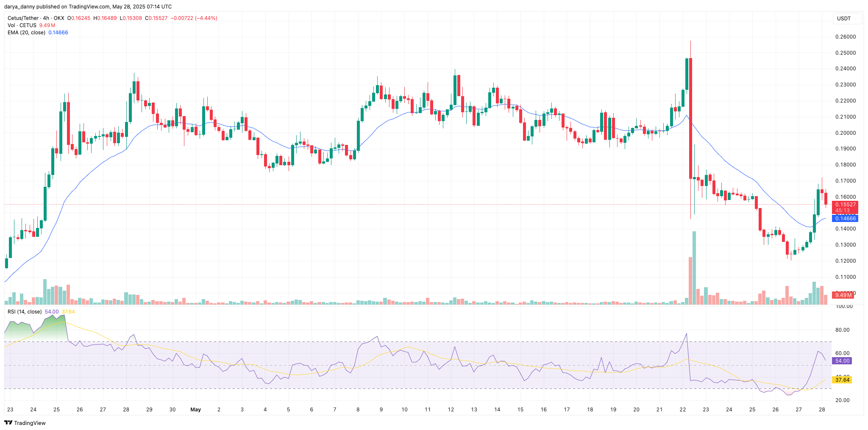The height and width of the screenshot is (430, 868).
Task: Click the tallest green volume bar
Action: [694, 267]
